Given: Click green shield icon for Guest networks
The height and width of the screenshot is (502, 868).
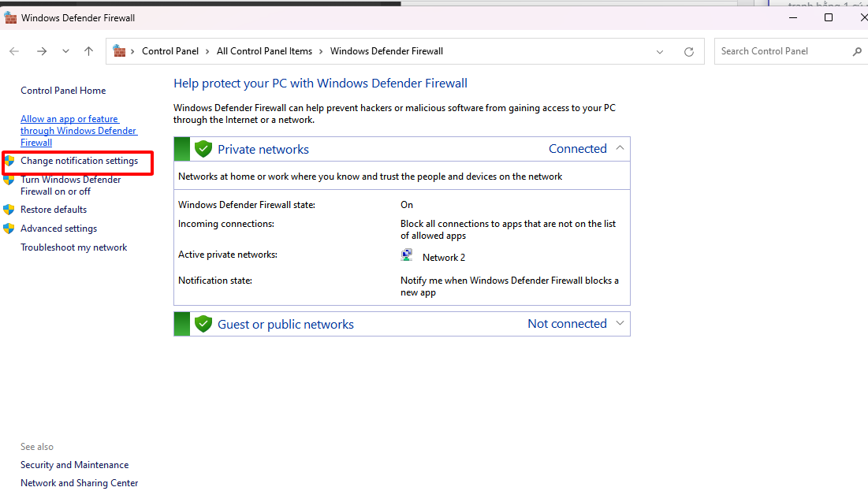Looking at the screenshot, I should tap(203, 324).
